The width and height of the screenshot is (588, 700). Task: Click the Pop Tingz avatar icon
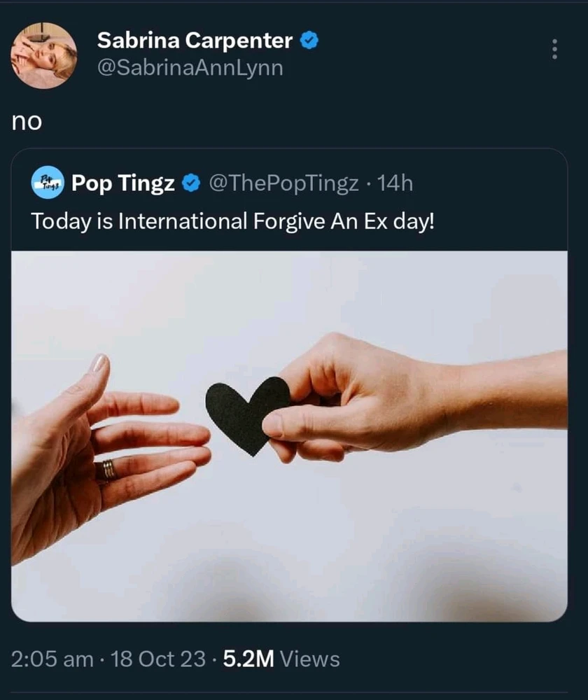coord(48,184)
